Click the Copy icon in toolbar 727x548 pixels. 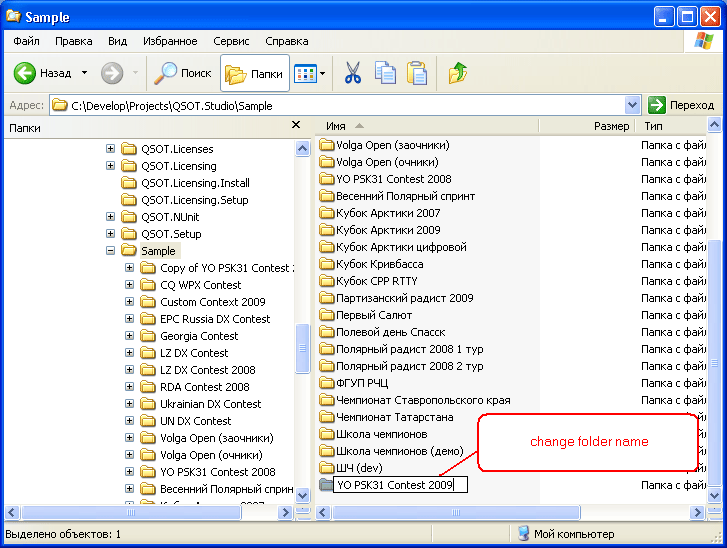tap(385, 73)
